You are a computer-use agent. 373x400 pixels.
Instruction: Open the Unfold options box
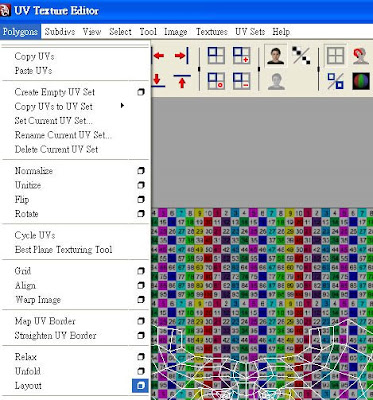pyautogui.click(x=141, y=371)
